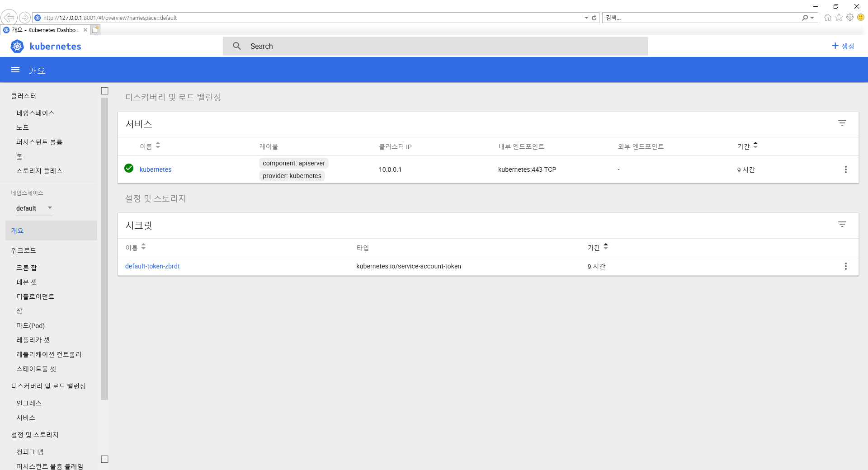Screen dimensions: 868x470
Task: Open 인그레스 in the sidebar
Action: click(x=29, y=403)
